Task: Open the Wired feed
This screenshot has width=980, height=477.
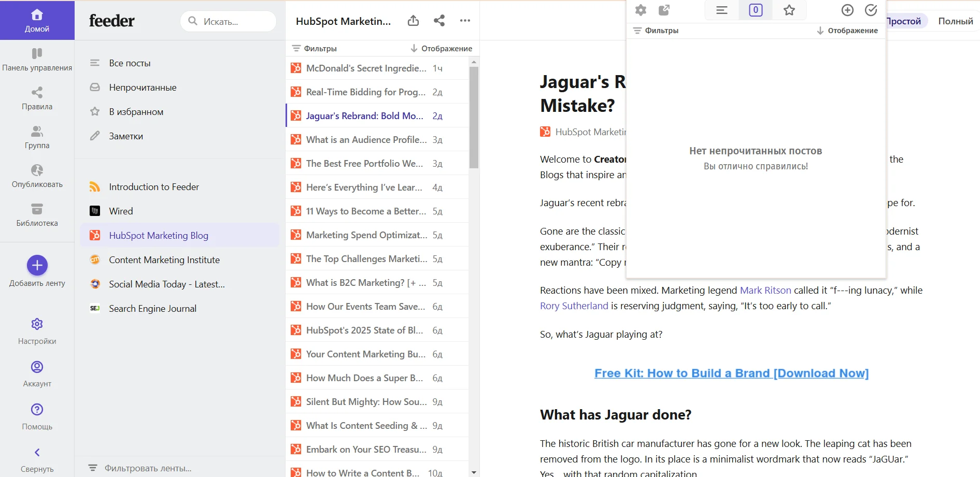Action: [x=179, y=211]
